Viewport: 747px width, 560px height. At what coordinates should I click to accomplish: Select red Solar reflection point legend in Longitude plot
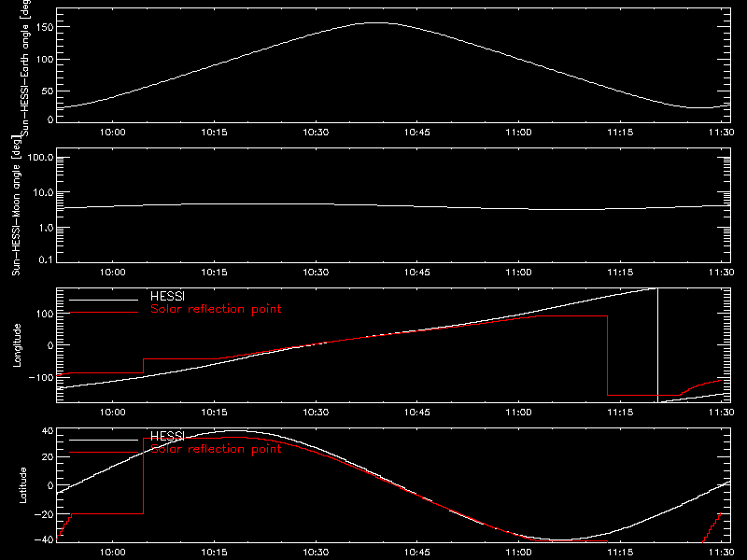tap(216, 309)
